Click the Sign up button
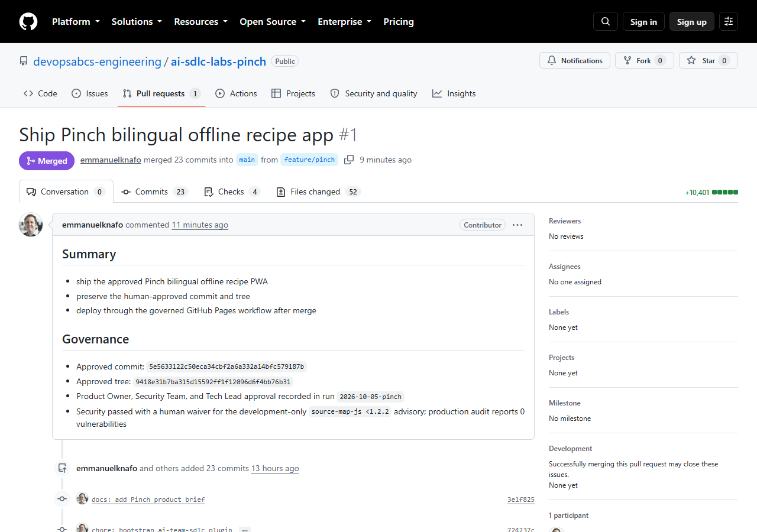Viewport: 757px width, 532px height. pos(692,21)
